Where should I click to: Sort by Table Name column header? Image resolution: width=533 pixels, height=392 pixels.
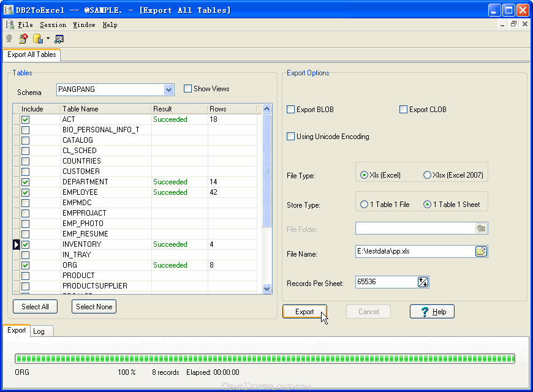105,109
